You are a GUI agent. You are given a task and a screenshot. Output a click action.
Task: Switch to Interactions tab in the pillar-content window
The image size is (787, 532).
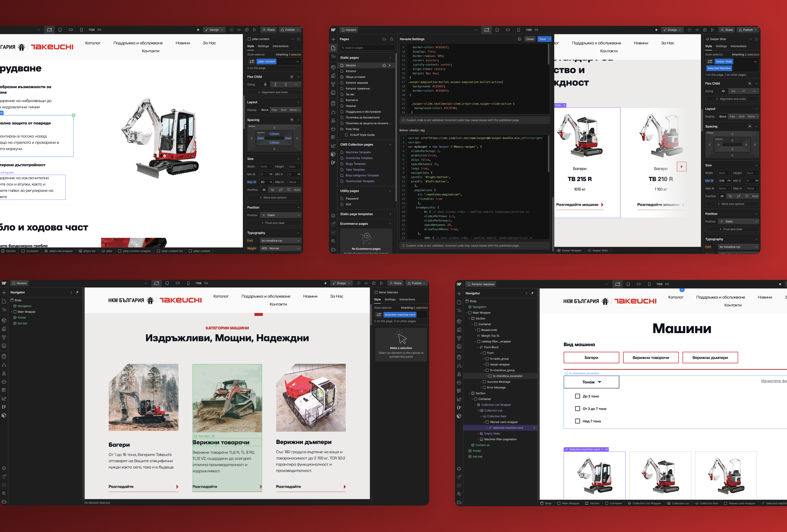pos(280,46)
